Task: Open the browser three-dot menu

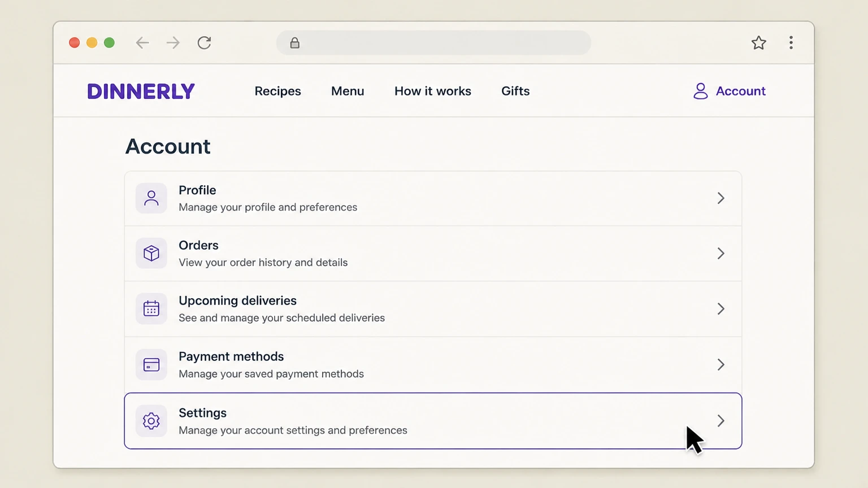Action: 791,43
